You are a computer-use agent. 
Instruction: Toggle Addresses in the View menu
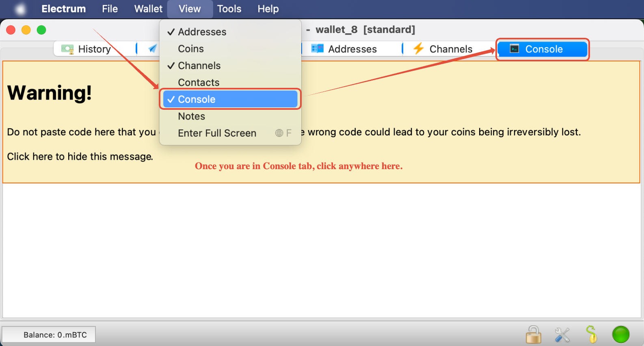coord(230,32)
